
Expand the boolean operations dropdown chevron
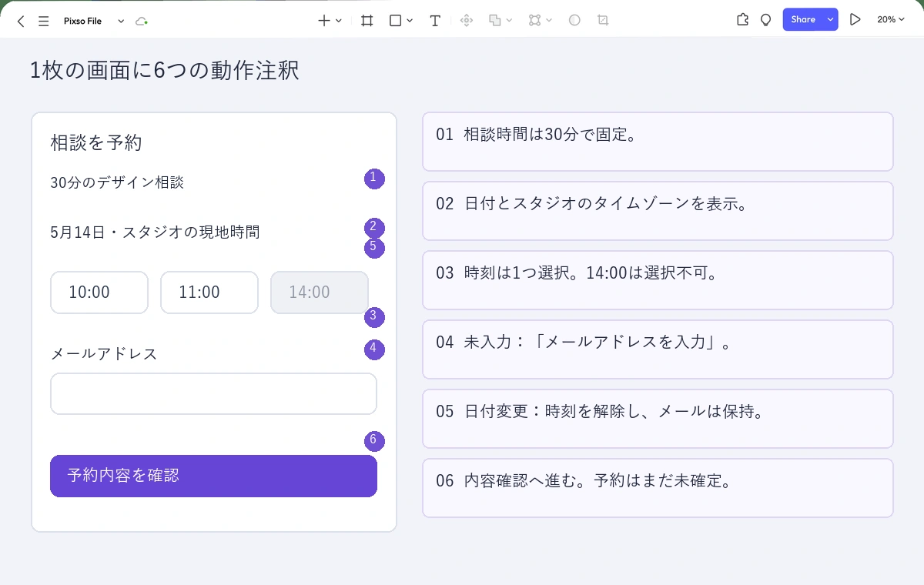point(509,21)
